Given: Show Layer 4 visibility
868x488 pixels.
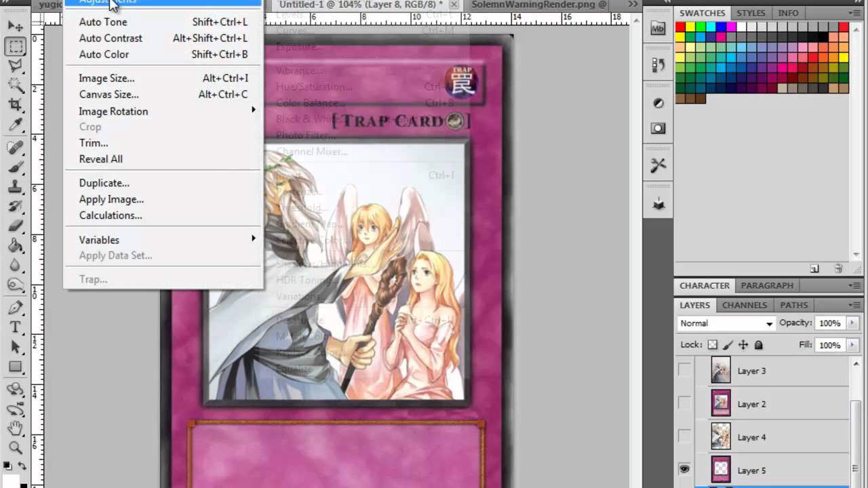Looking at the screenshot, I should (x=684, y=436).
